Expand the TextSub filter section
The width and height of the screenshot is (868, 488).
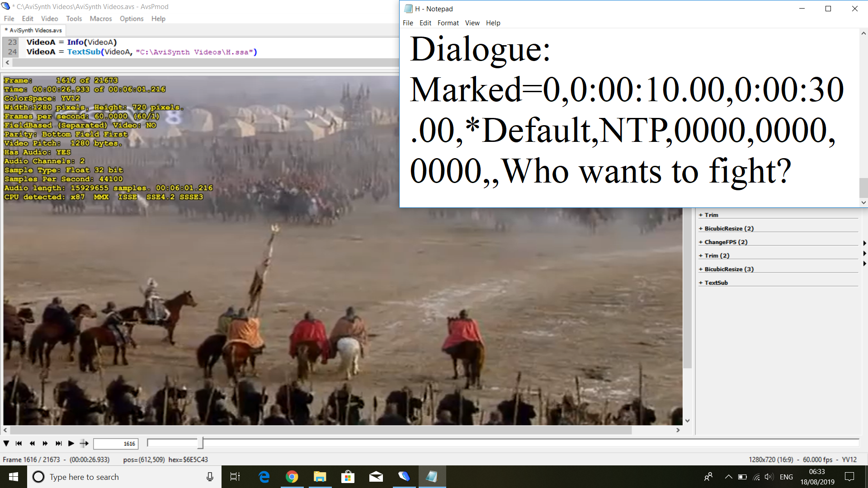point(716,283)
